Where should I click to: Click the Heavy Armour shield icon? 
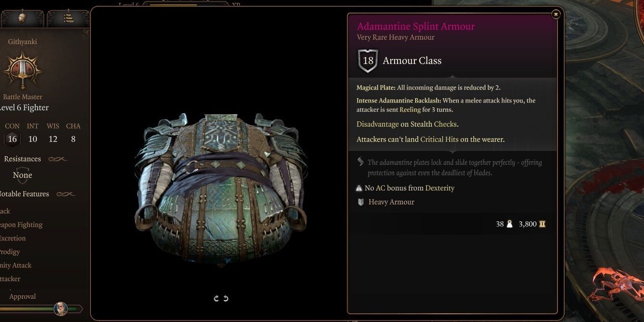[x=360, y=202]
